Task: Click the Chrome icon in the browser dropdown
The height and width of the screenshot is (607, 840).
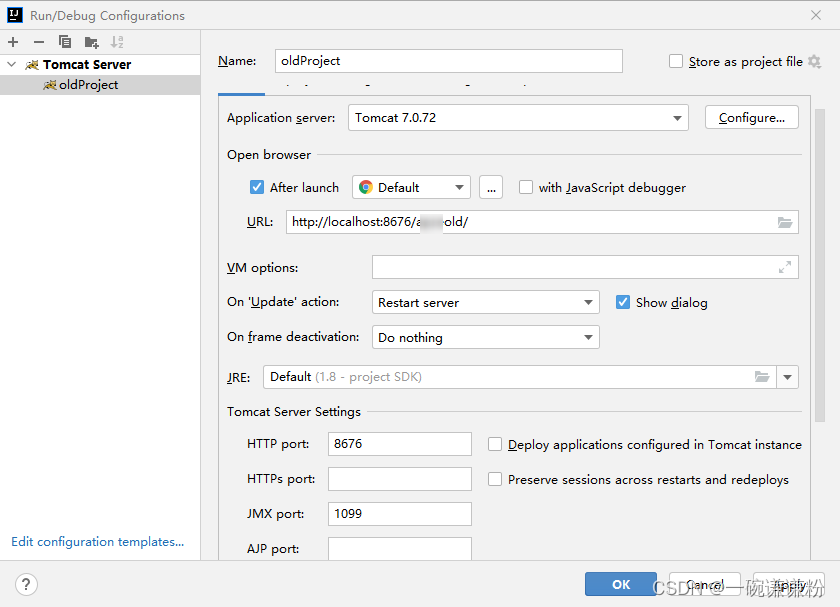Action: click(x=366, y=187)
